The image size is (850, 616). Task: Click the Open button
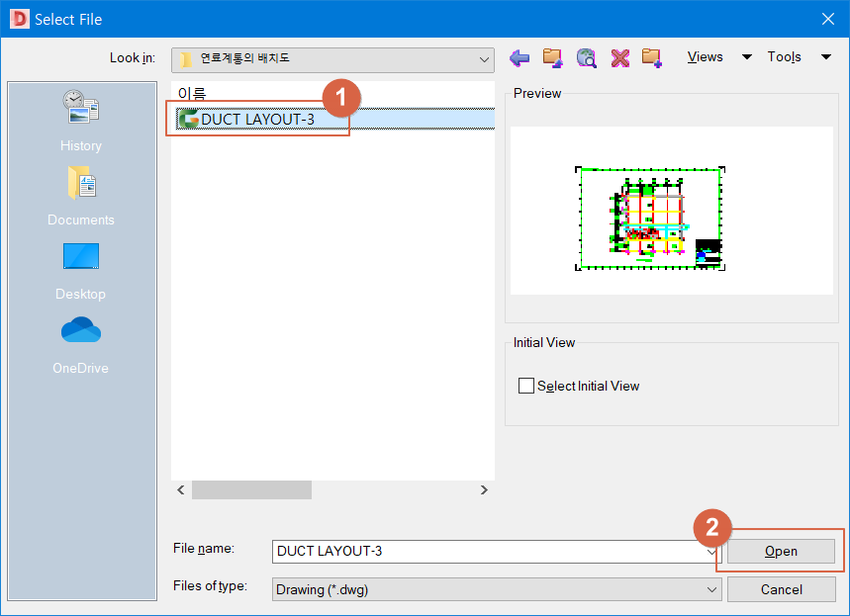(781, 551)
